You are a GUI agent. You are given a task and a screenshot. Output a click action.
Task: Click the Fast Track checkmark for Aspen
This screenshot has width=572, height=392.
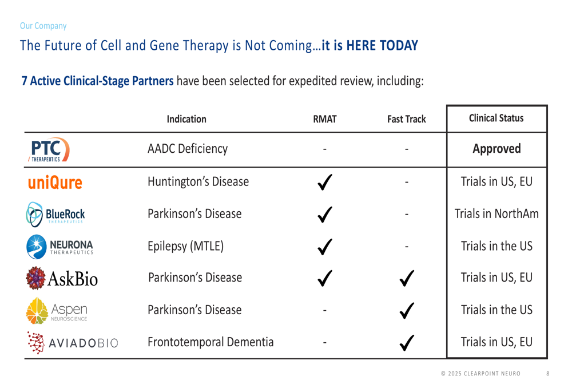407,311
